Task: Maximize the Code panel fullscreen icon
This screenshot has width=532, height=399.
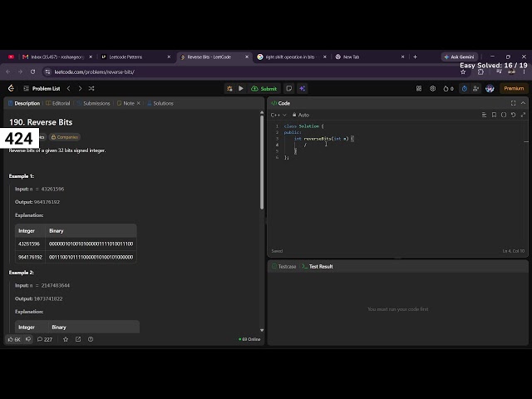Action: (514, 103)
